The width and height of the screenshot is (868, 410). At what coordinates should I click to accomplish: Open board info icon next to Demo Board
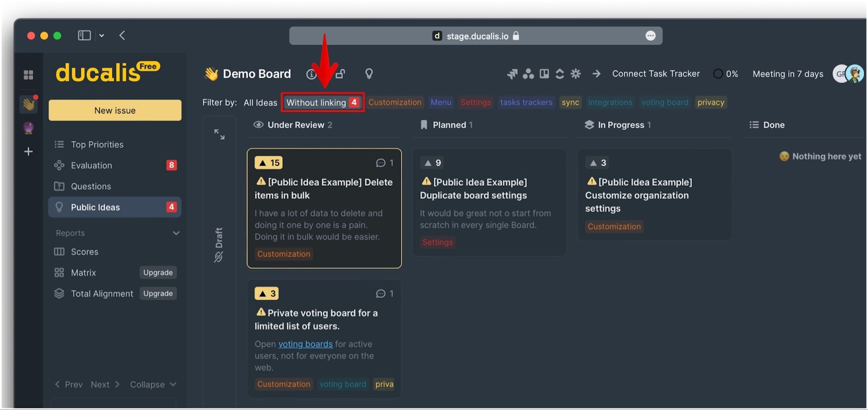(x=311, y=74)
